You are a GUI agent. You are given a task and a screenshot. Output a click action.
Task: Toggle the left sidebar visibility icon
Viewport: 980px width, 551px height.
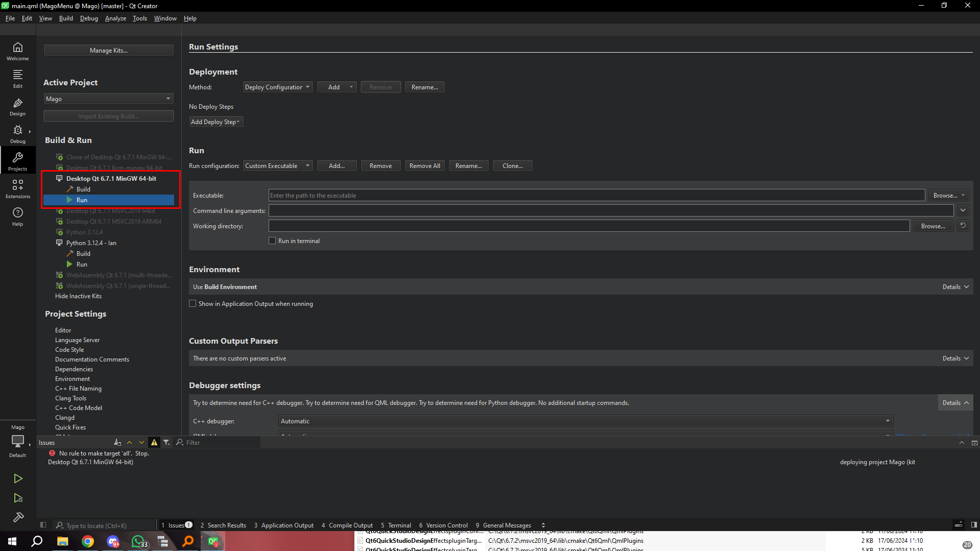(x=43, y=525)
